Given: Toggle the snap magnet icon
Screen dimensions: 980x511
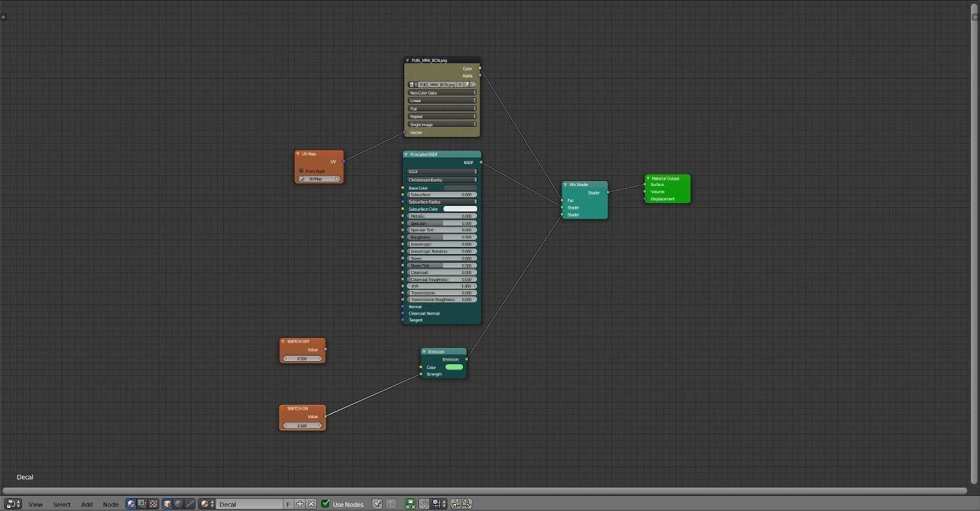Looking at the screenshot, I should coord(424,504).
